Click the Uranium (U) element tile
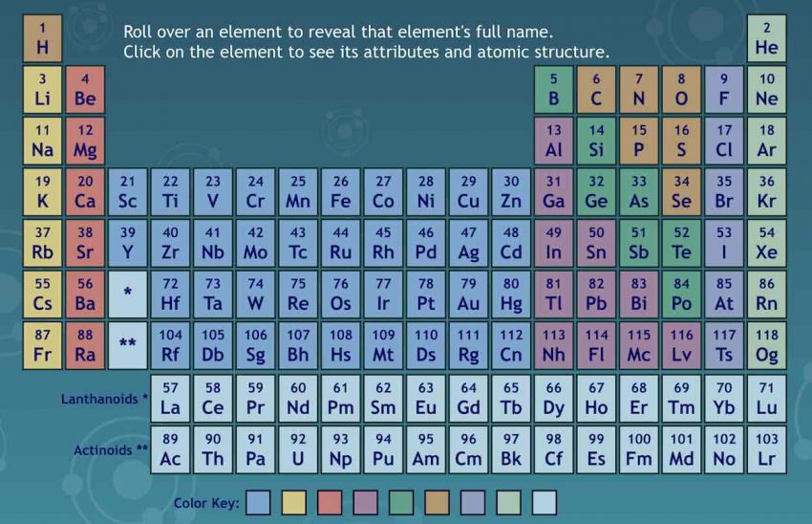Image resolution: width=812 pixels, height=524 pixels. pos(298,449)
